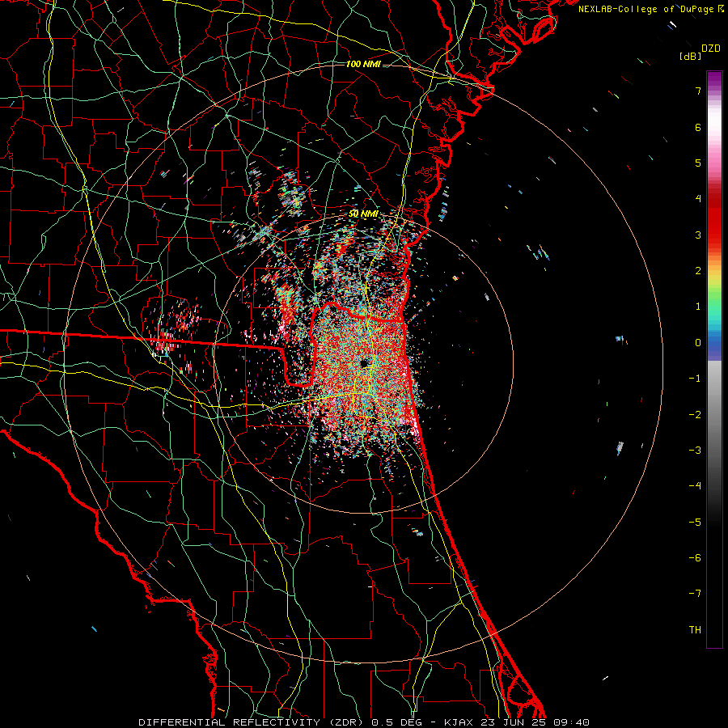The height and width of the screenshot is (728, 728).
Task: Click the 09:40 timestamp text
Action: (572, 722)
